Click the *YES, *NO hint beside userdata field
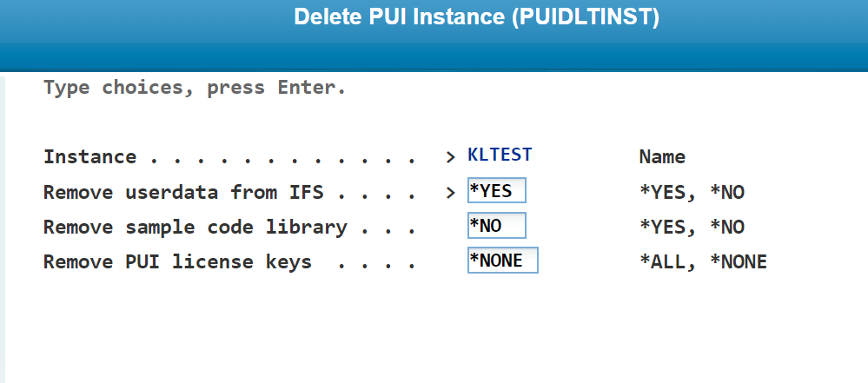Viewport: 868px width, 383px height. (692, 193)
